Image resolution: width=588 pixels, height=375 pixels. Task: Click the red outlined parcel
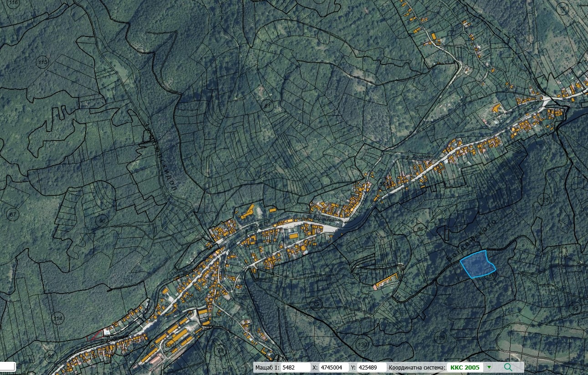95,336
